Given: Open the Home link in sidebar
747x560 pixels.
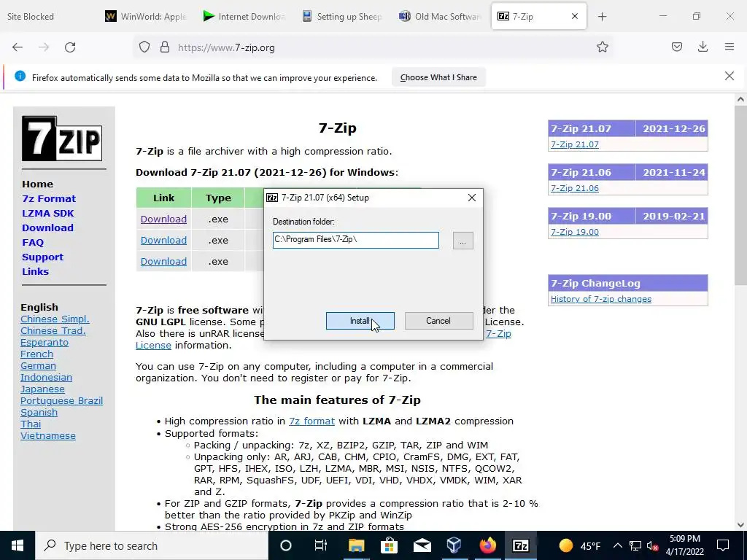Looking at the screenshot, I should pyautogui.click(x=38, y=184).
